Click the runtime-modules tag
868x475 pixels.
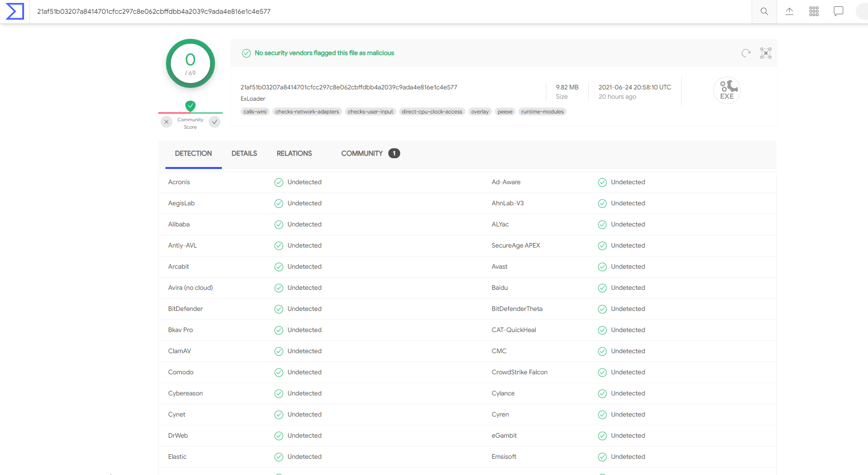(542, 112)
